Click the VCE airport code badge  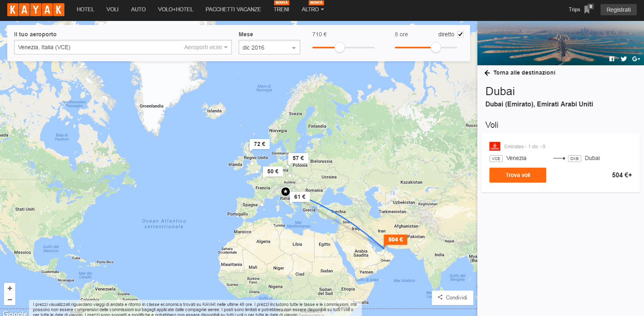(x=496, y=158)
